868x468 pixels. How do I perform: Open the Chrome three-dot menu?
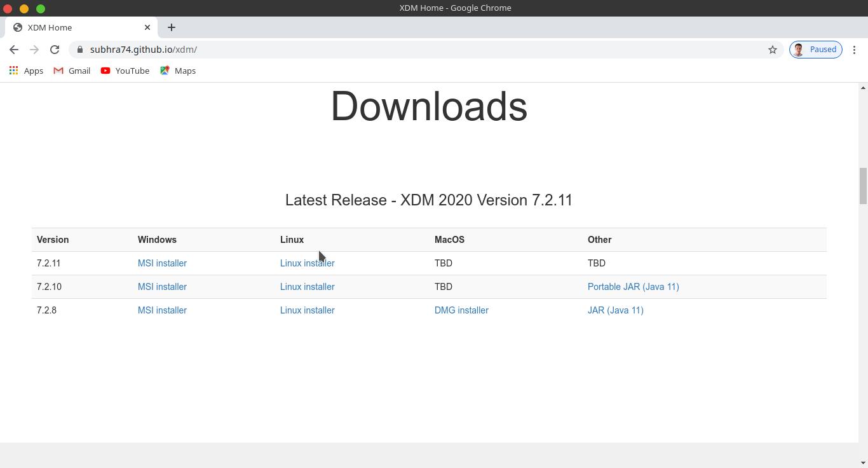click(855, 50)
